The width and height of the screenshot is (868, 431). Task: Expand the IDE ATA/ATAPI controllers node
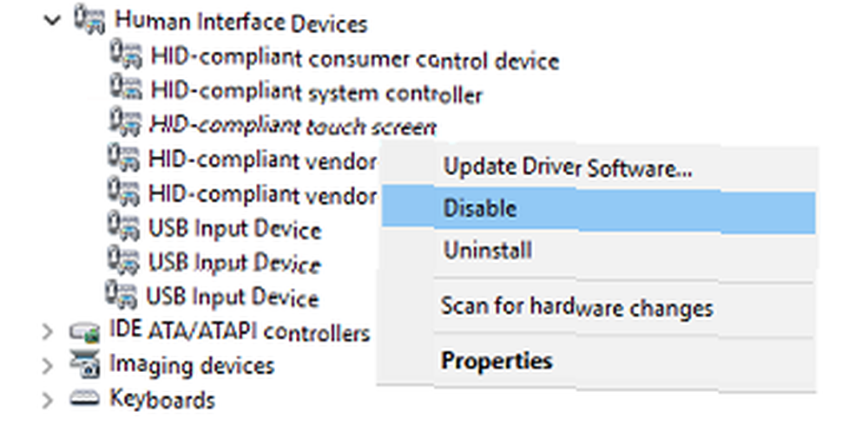tap(48, 332)
